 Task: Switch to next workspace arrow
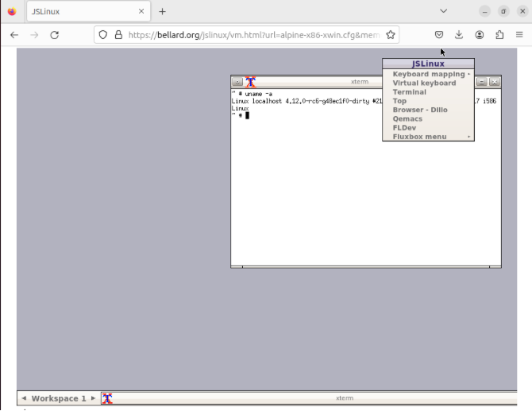[93, 398]
